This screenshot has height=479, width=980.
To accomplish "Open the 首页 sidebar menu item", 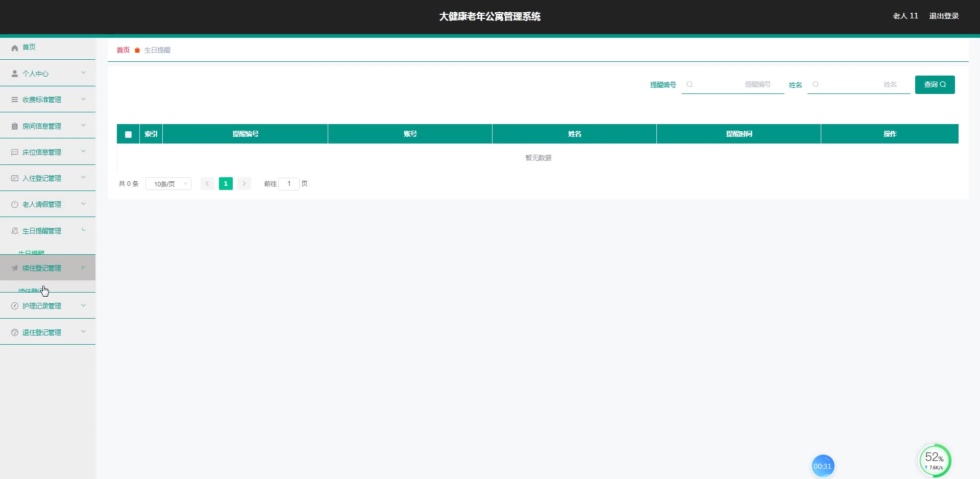I will 47,47.
